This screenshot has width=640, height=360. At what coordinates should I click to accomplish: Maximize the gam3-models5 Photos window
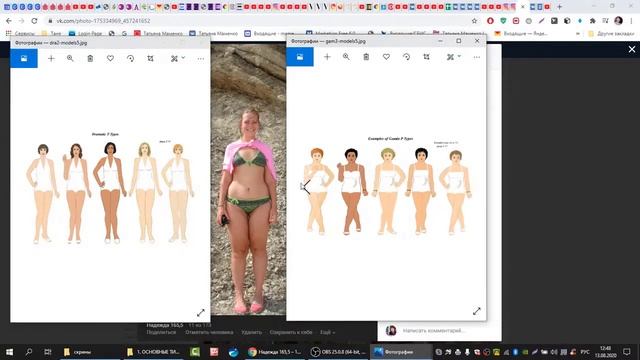[x=459, y=41]
